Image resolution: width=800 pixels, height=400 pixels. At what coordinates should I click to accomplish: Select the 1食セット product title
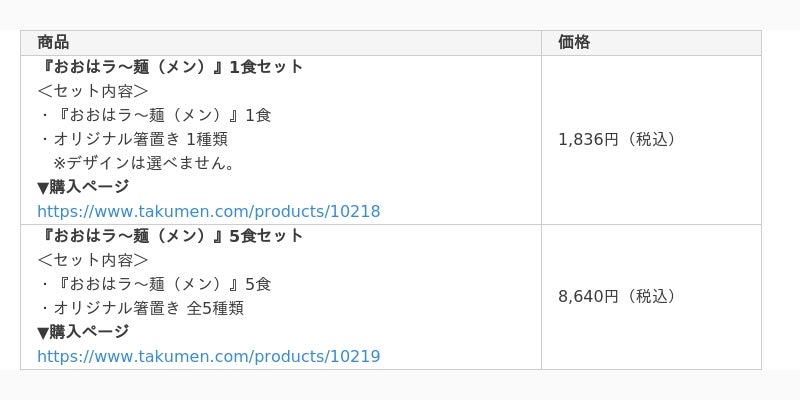point(171,67)
